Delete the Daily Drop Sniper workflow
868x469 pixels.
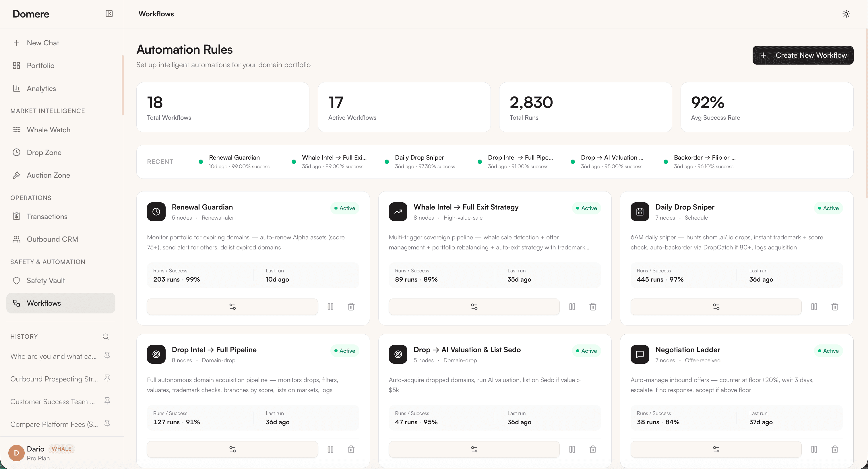(835, 307)
